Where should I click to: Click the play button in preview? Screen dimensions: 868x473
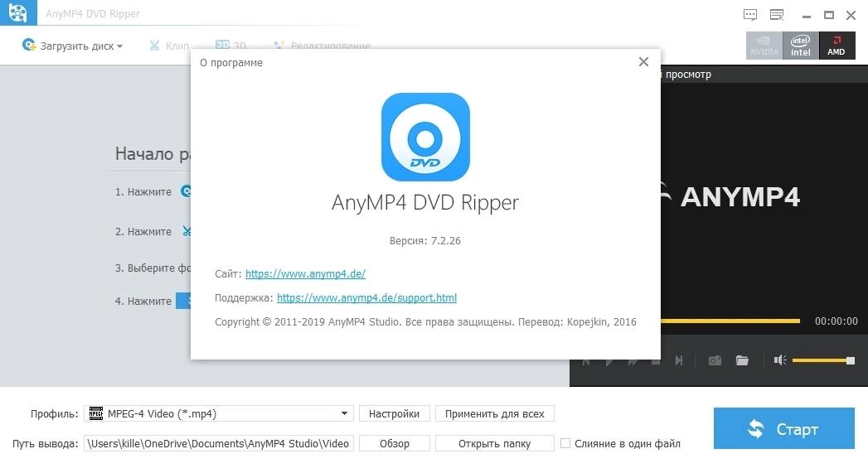click(609, 361)
